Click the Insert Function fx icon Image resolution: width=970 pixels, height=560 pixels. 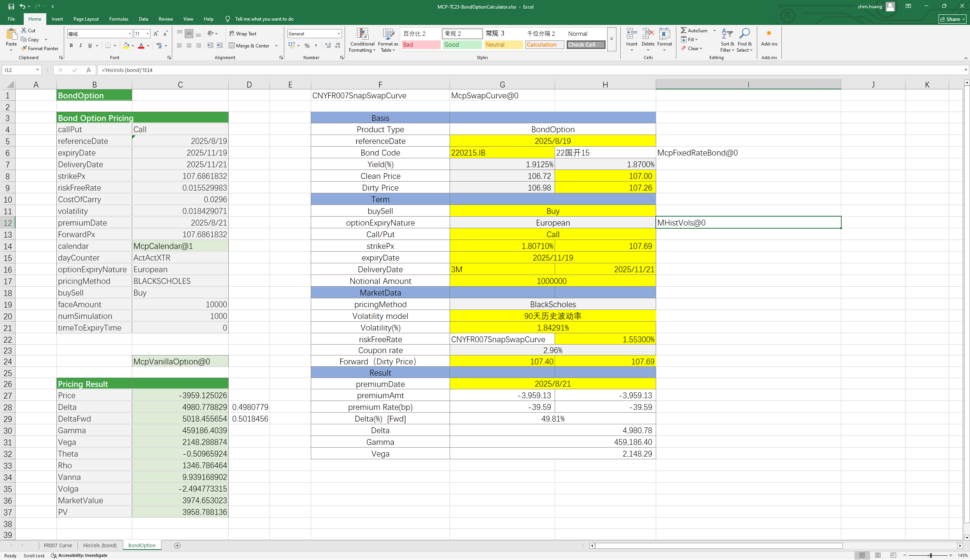tap(89, 70)
